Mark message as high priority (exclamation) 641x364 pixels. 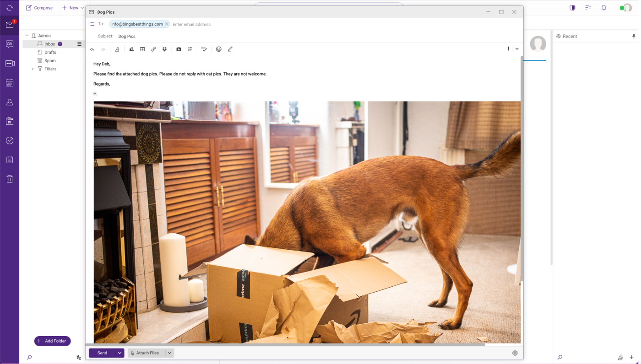[x=508, y=49]
